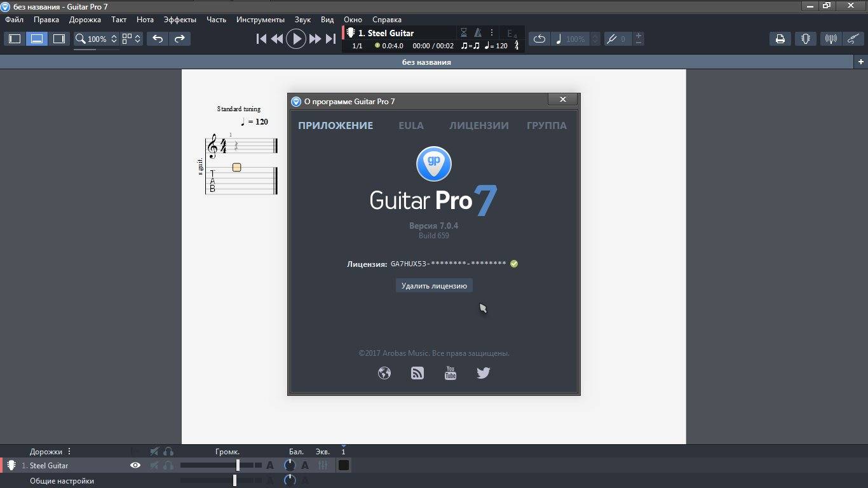Screen dimensions: 868x488
Task: Open the Справка menu
Action: click(386, 20)
